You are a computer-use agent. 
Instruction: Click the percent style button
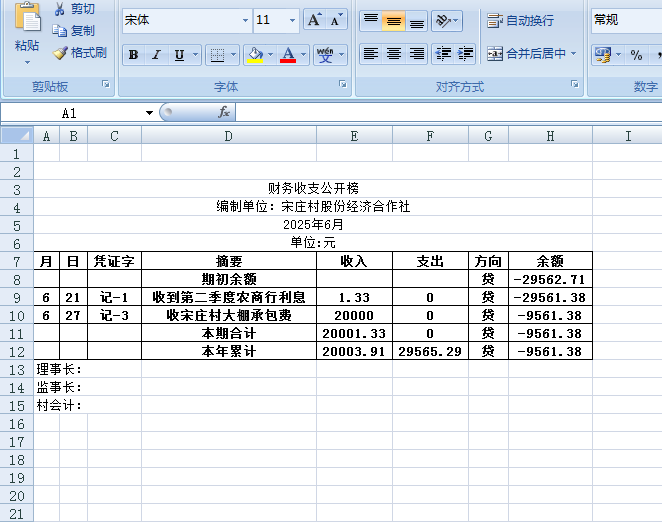pos(636,55)
